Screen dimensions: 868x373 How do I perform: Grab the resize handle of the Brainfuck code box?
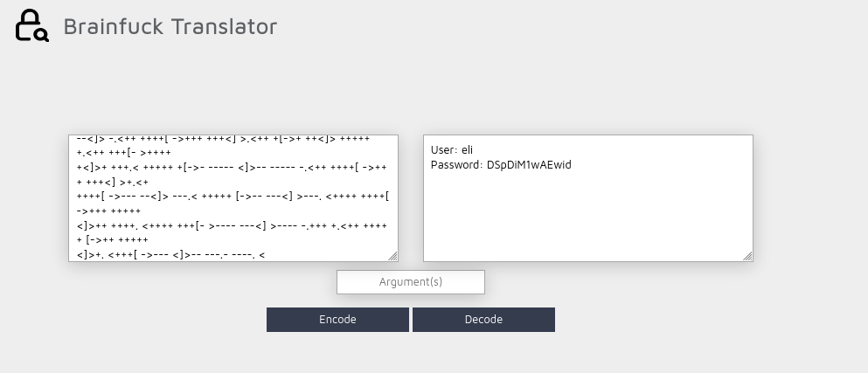392,256
